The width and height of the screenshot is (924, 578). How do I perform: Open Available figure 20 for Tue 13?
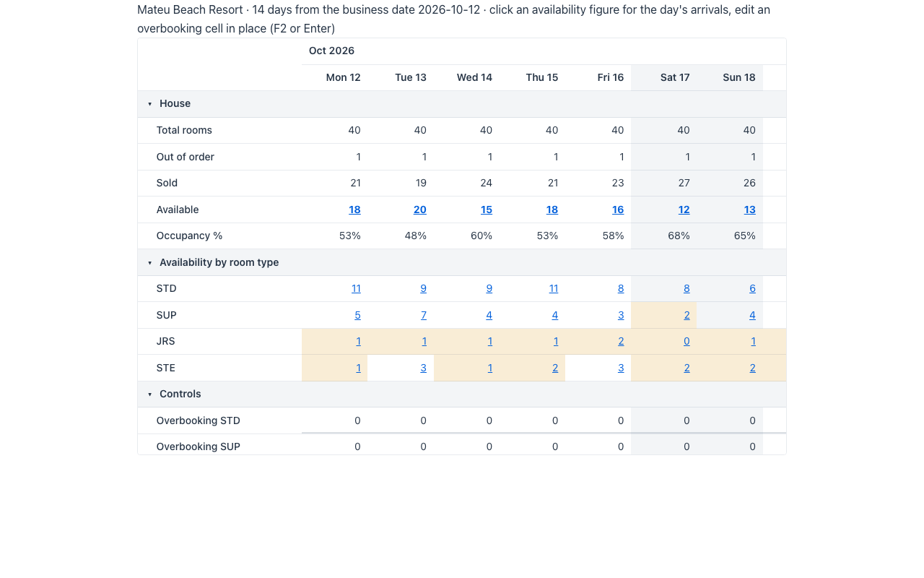click(420, 210)
